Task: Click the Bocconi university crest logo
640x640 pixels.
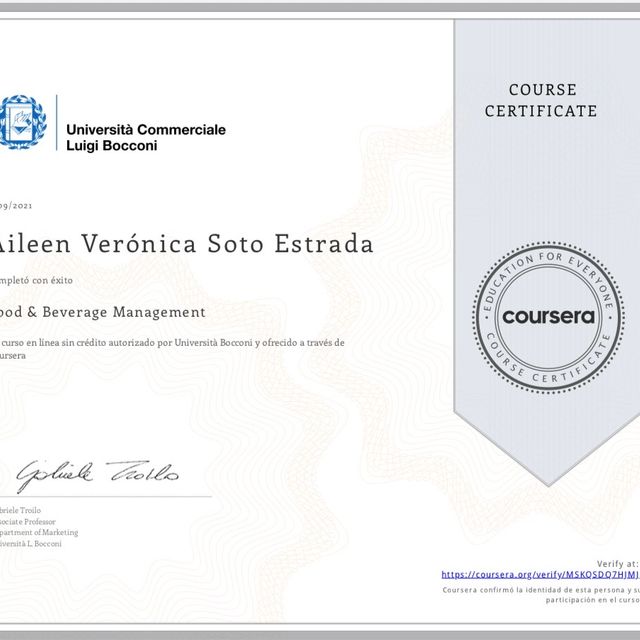Action: click(x=22, y=122)
